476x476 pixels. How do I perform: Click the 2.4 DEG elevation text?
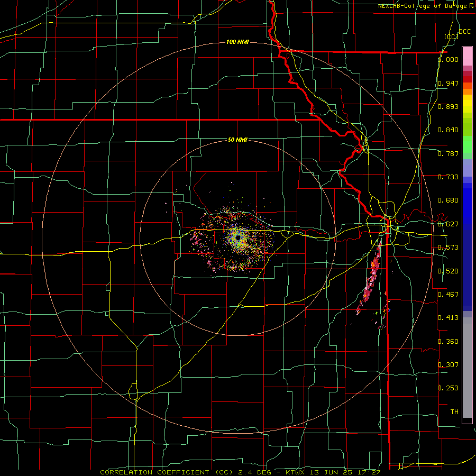[x=254, y=472]
